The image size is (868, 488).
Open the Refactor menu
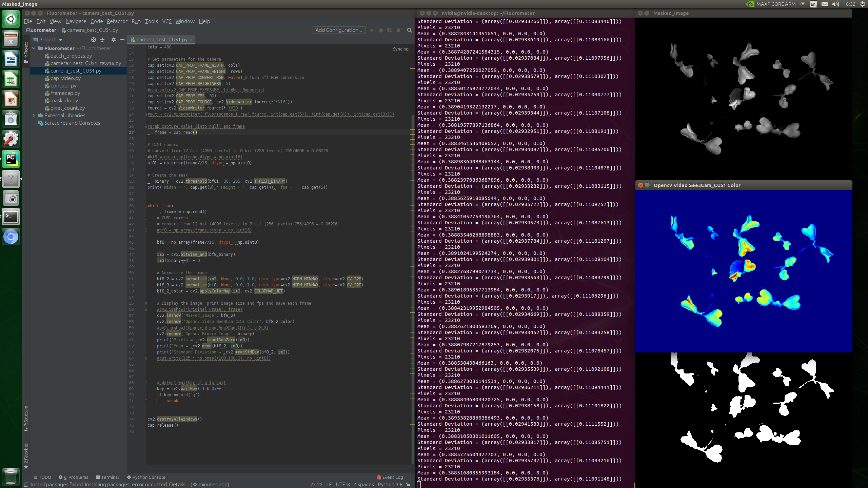coord(117,21)
